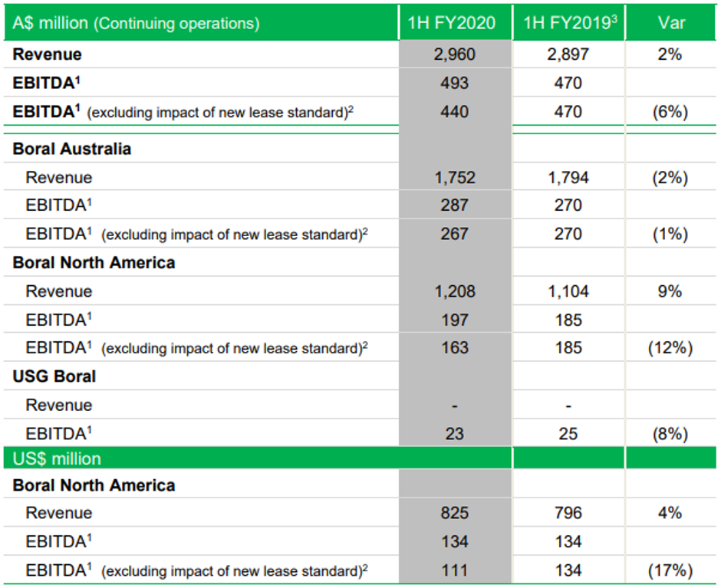
Task: Select the 9% variance cell
Action: (670, 291)
